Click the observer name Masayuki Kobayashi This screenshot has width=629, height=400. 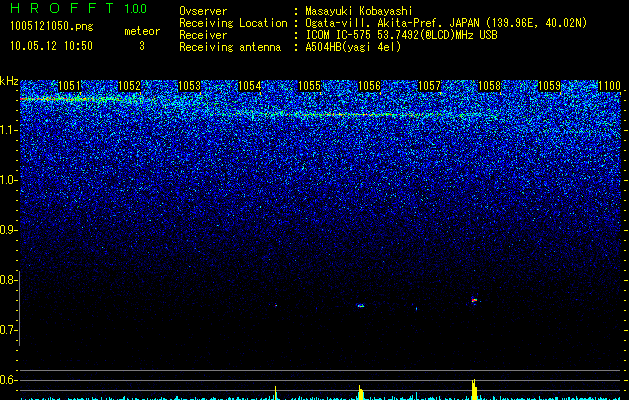[x=359, y=11]
